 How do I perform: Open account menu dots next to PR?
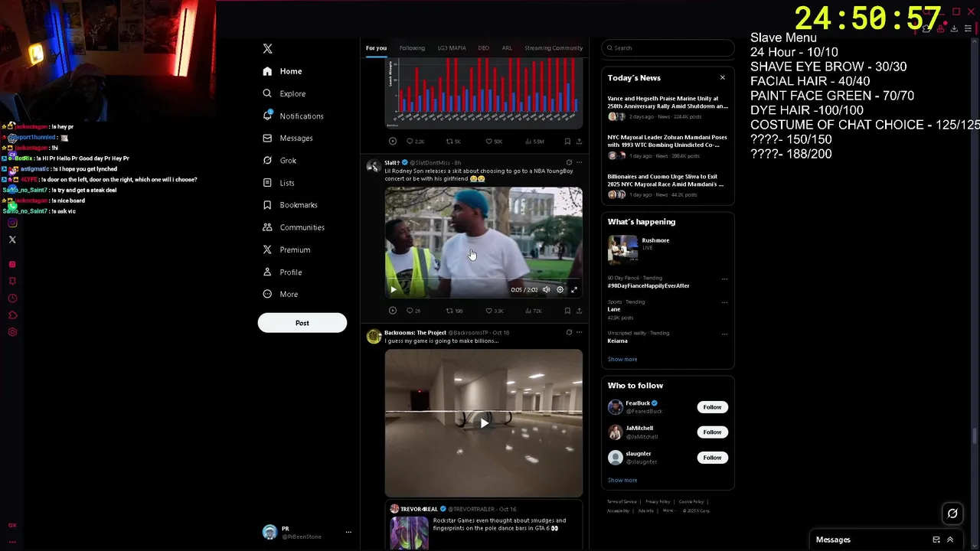[348, 532]
